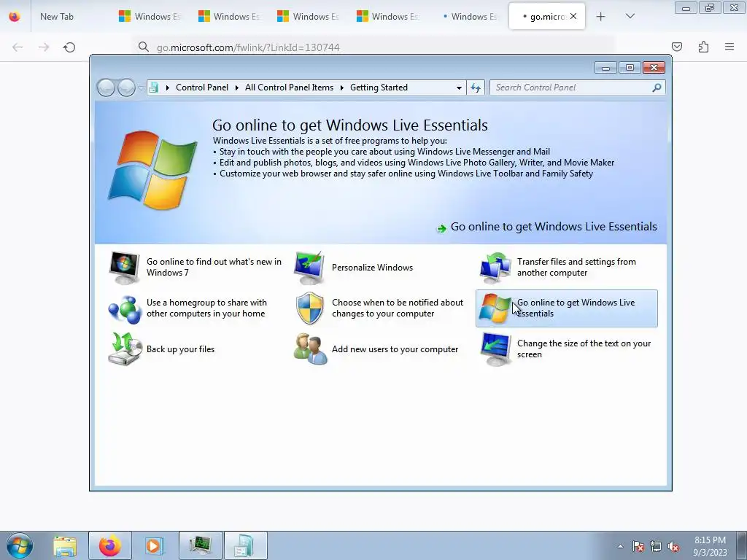Click the Control Panel address bar icon

153,87
